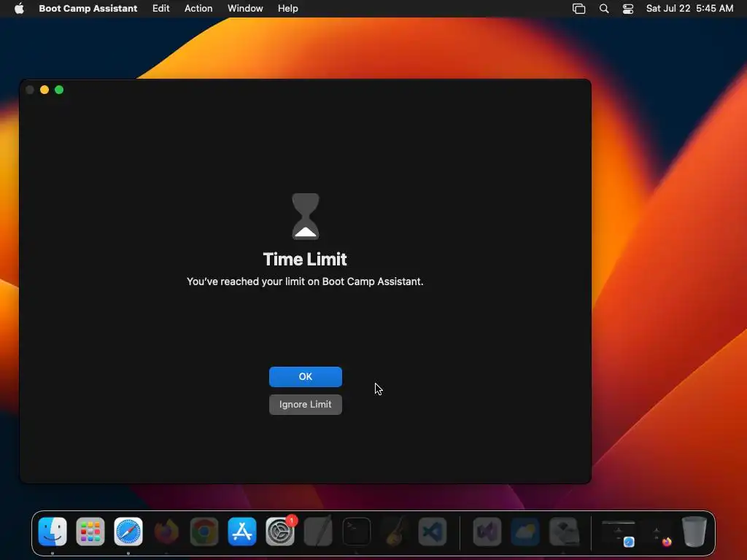Open Stage Manager windows icon in menu bar

(x=578, y=9)
